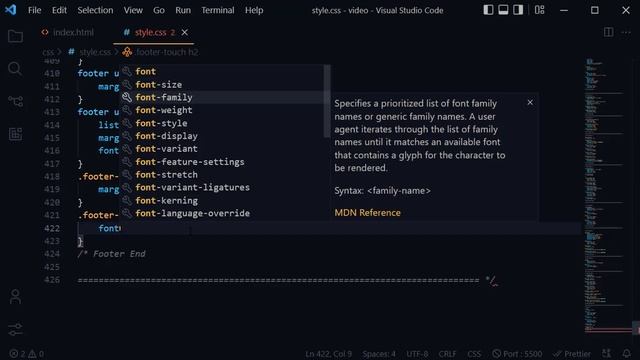Select the font-kerning suggestion
The width and height of the screenshot is (640, 360).
tap(224, 200)
